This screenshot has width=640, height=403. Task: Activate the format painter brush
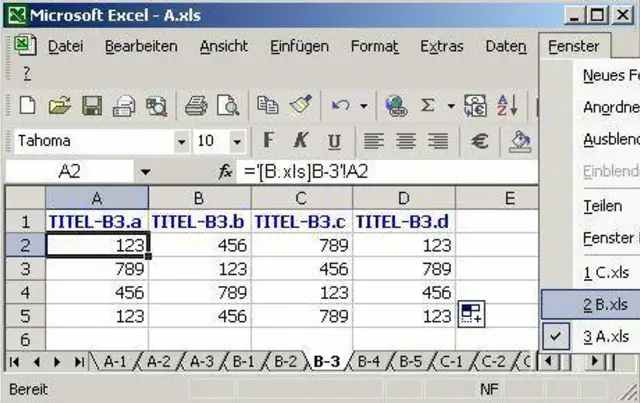pos(301,105)
